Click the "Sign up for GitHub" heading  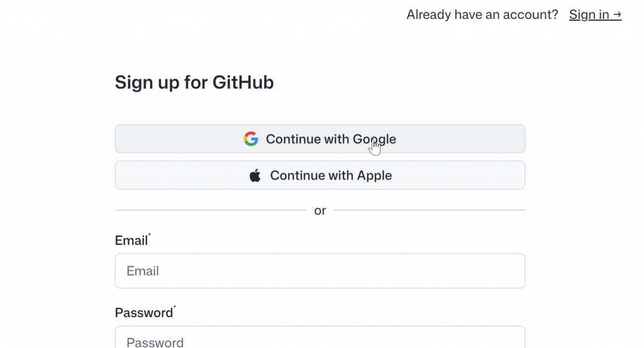[x=194, y=82]
